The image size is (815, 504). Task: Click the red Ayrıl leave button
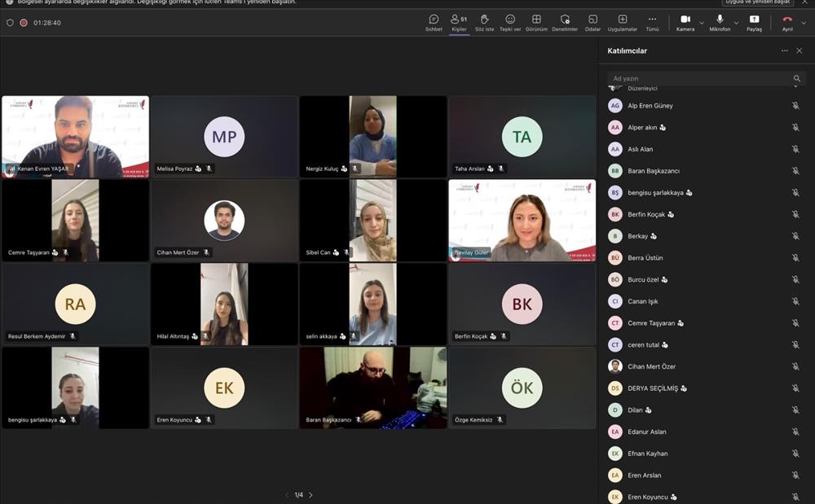(787, 22)
